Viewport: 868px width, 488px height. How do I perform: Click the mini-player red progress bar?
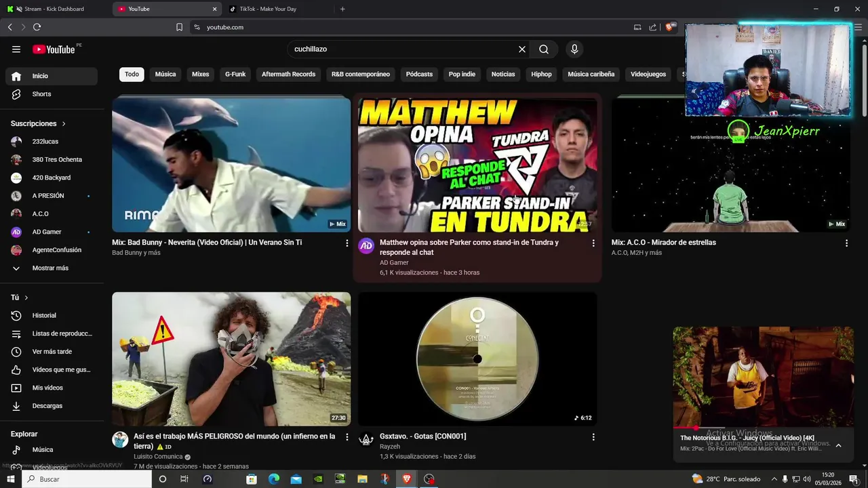685,428
